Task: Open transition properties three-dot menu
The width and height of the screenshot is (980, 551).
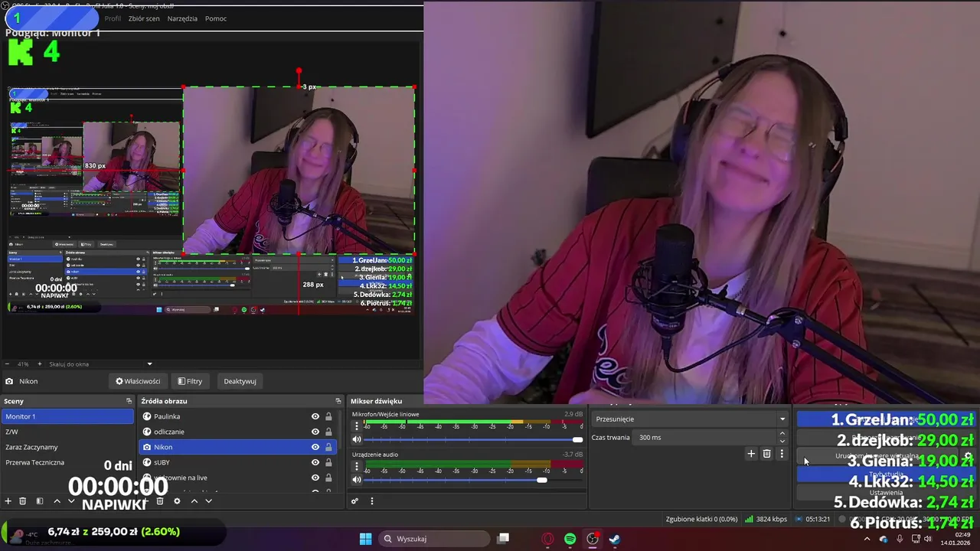Action: (x=782, y=454)
